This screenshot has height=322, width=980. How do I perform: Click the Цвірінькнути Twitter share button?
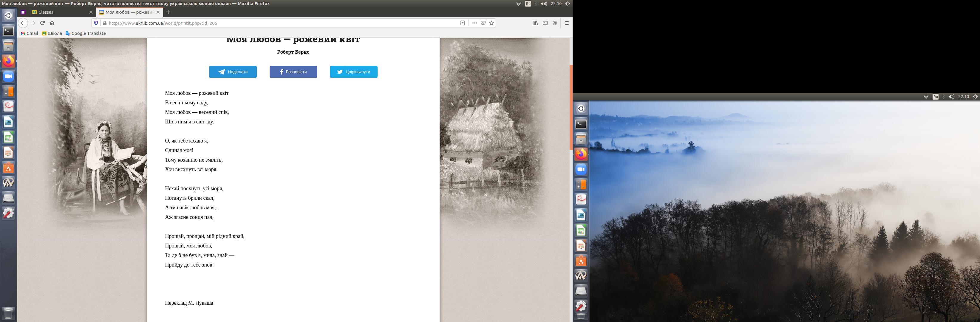pyautogui.click(x=353, y=72)
